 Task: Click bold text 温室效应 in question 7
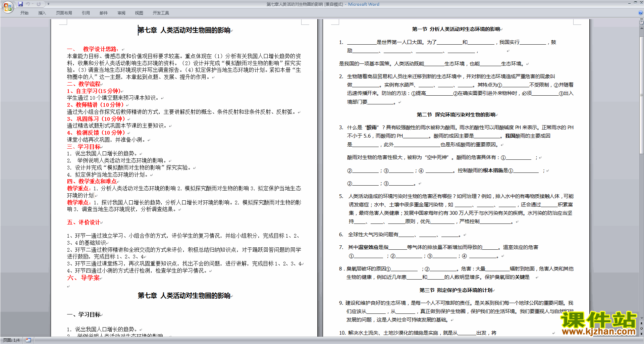coord(368,247)
